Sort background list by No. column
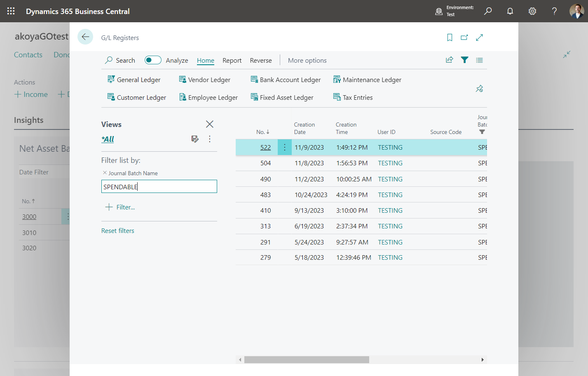 pos(28,201)
